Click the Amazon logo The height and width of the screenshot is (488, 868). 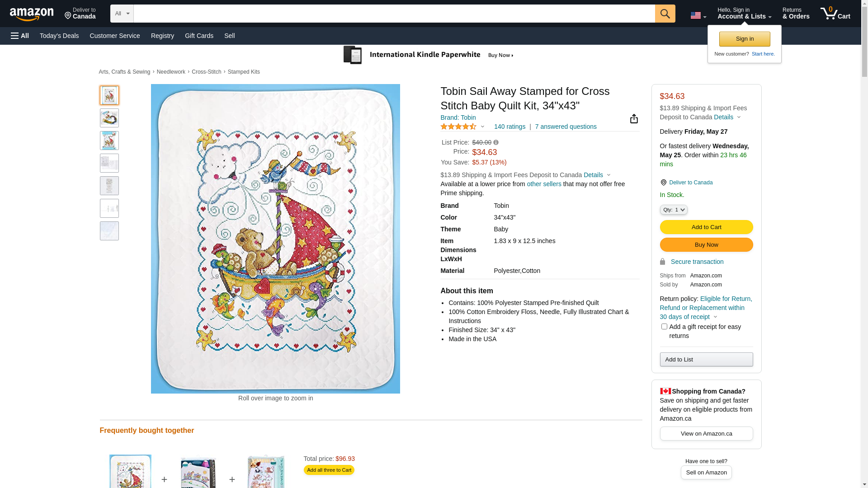(x=32, y=14)
